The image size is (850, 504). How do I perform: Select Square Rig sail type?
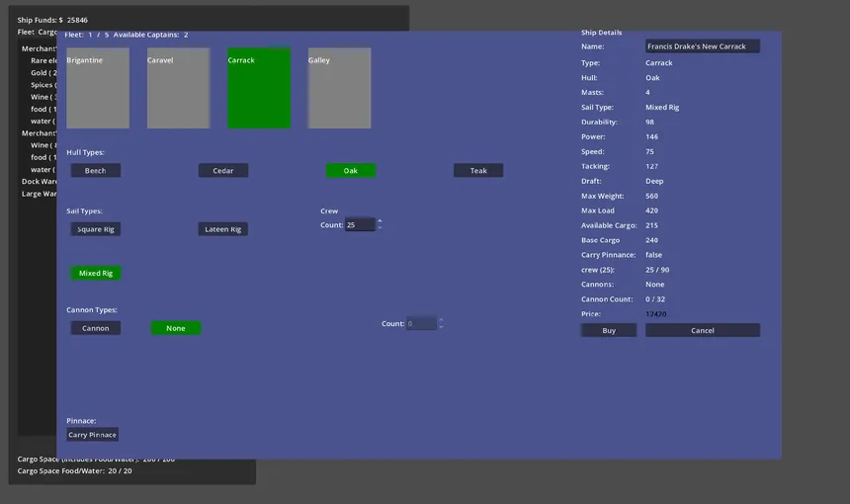coord(96,229)
